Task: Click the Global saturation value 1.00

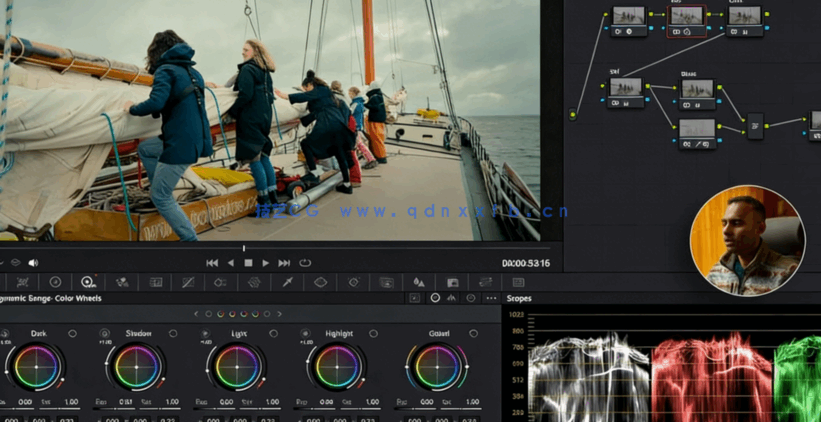Action: coord(472,402)
